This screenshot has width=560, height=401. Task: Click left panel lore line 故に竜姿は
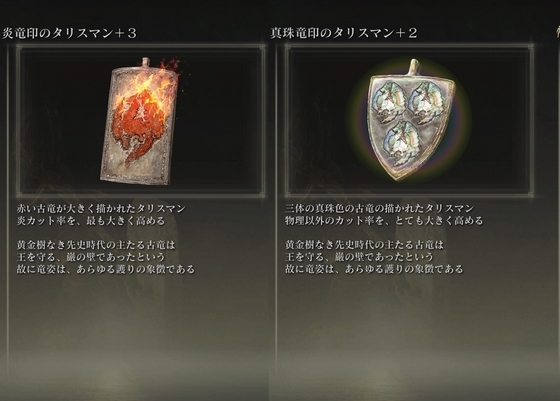point(106,269)
